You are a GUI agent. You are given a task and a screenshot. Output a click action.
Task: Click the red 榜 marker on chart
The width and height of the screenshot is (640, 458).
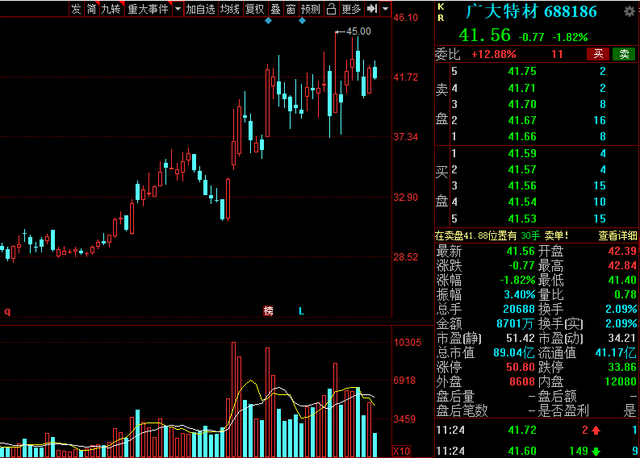[x=268, y=311]
